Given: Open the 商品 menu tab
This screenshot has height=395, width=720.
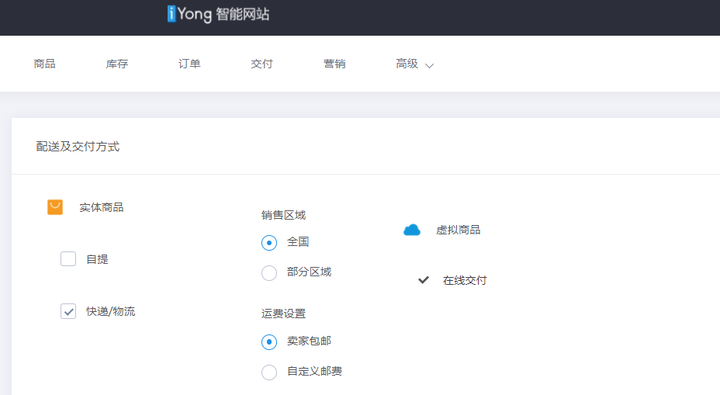Looking at the screenshot, I should [45, 64].
